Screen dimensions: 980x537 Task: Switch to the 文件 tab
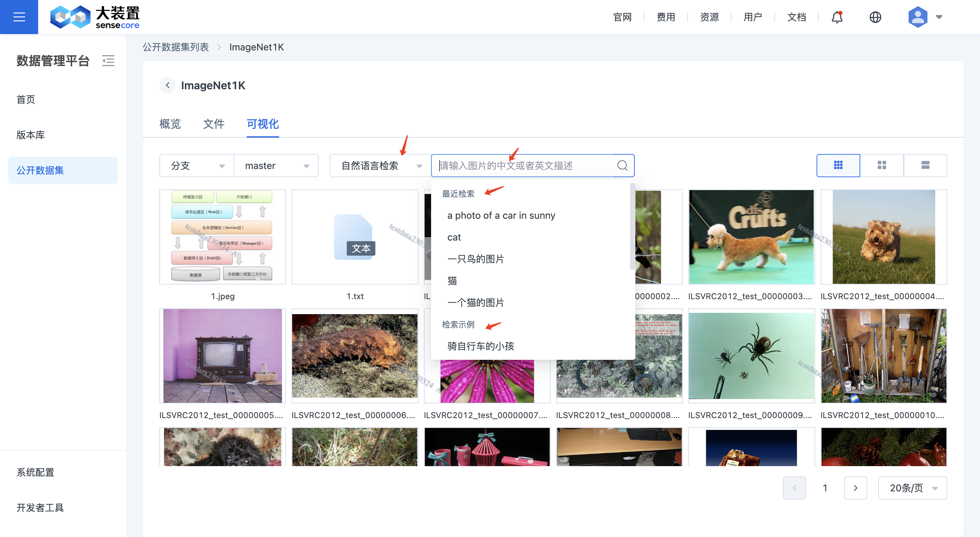[x=214, y=124]
